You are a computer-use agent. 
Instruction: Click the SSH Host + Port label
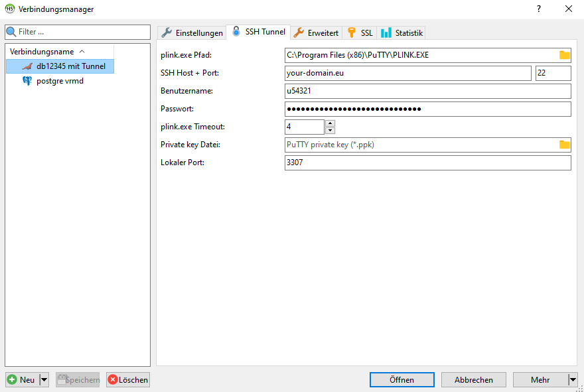(x=190, y=73)
